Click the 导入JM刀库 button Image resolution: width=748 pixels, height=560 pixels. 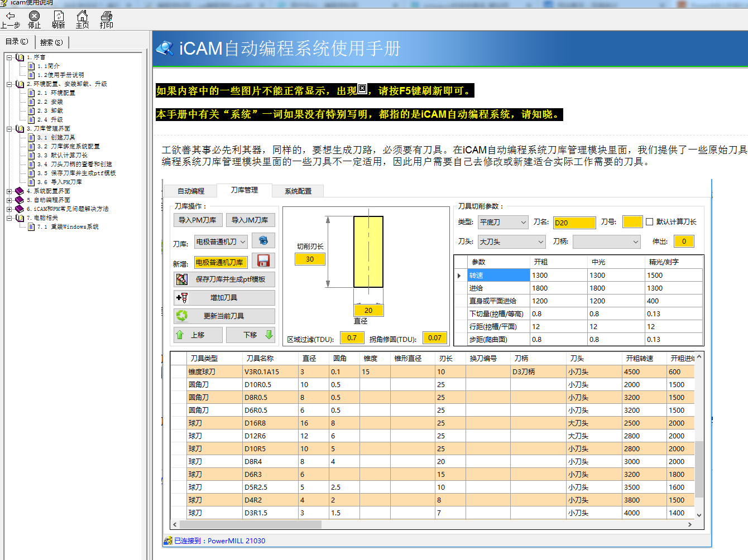(250, 220)
